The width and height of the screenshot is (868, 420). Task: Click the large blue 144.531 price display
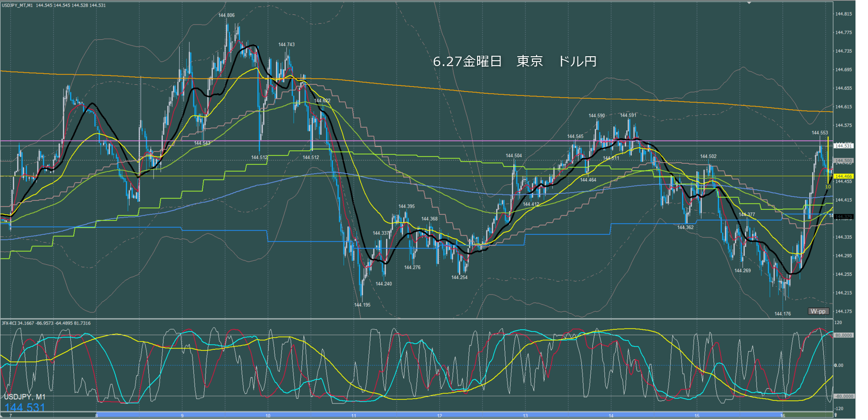(25, 408)
